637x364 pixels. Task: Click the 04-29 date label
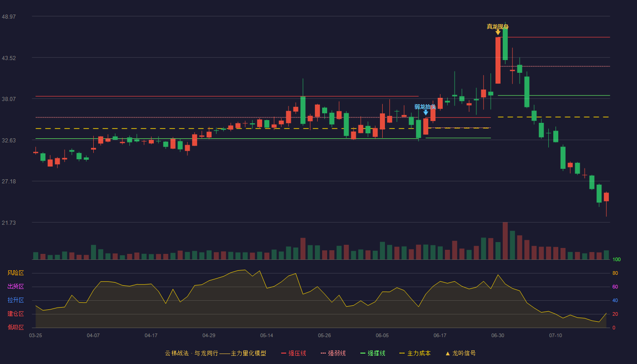click(209, 335)
